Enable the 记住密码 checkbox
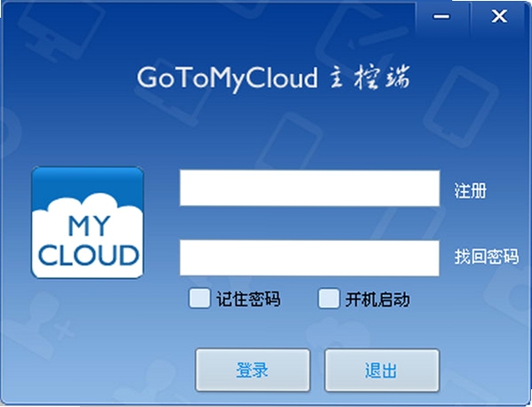 pyautogui.click(x=199, y=299)
